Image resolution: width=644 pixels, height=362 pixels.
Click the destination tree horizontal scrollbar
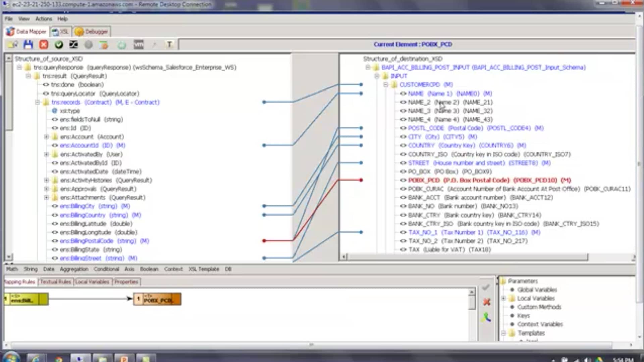pos(467,257)
